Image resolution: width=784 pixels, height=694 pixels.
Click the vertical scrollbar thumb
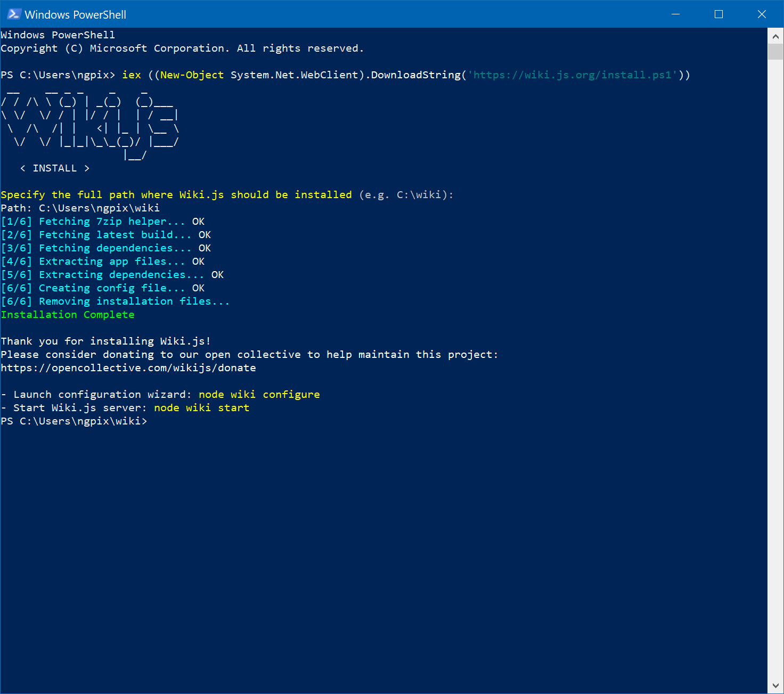(x=775, y=52)
